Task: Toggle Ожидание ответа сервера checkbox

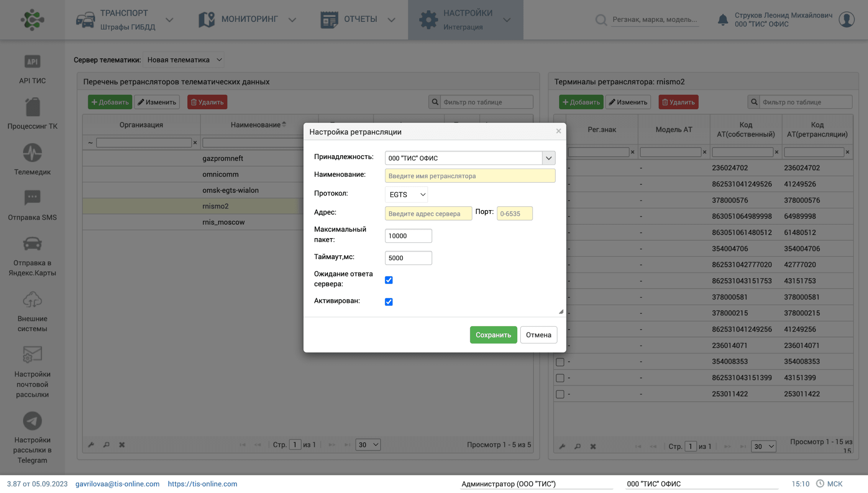Action: [x=389, y=280]
